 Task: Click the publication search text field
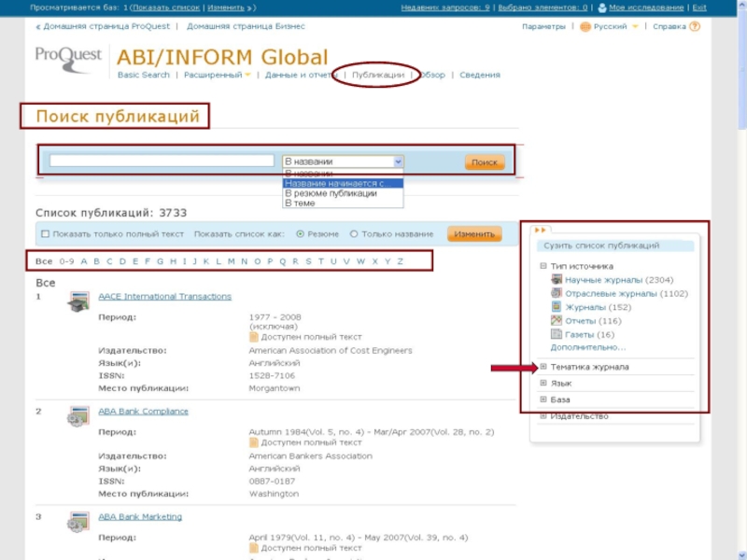coord(162,161)
